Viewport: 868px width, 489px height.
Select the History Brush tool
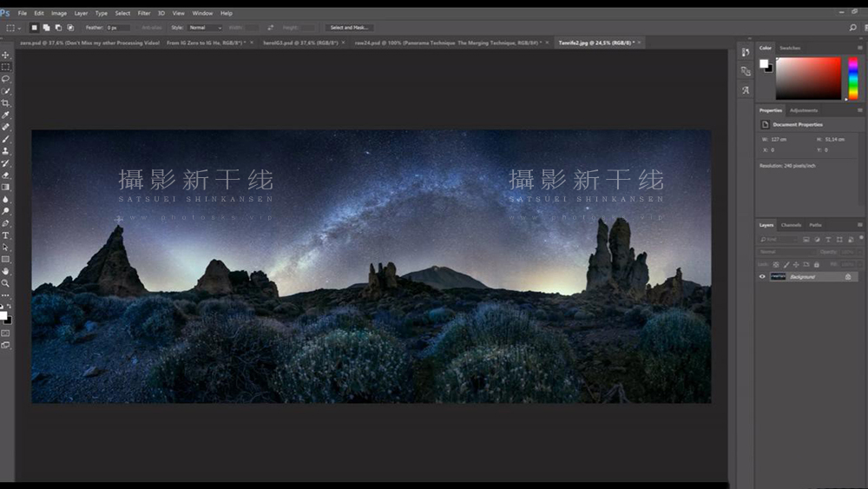coord(5,163)
